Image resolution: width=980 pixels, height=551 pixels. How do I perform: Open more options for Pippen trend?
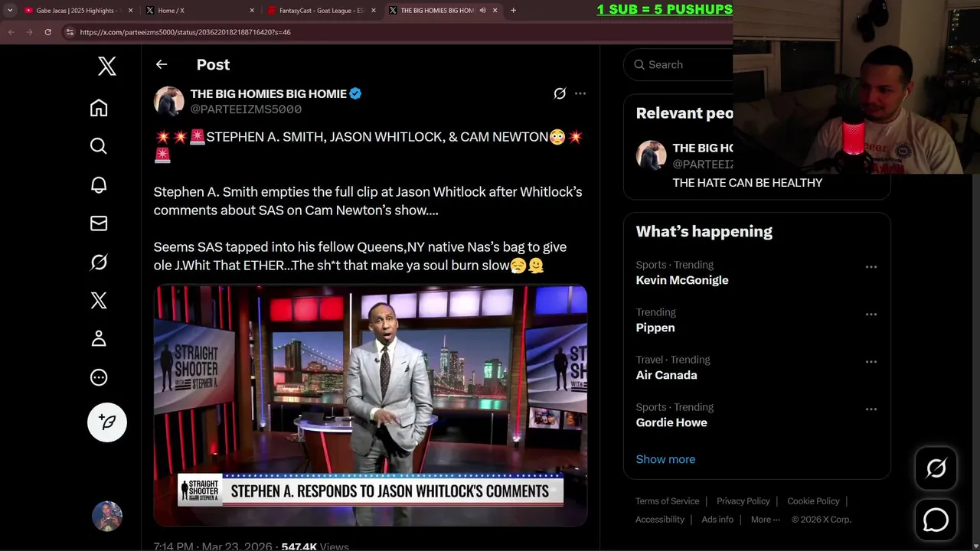(871, 315)
